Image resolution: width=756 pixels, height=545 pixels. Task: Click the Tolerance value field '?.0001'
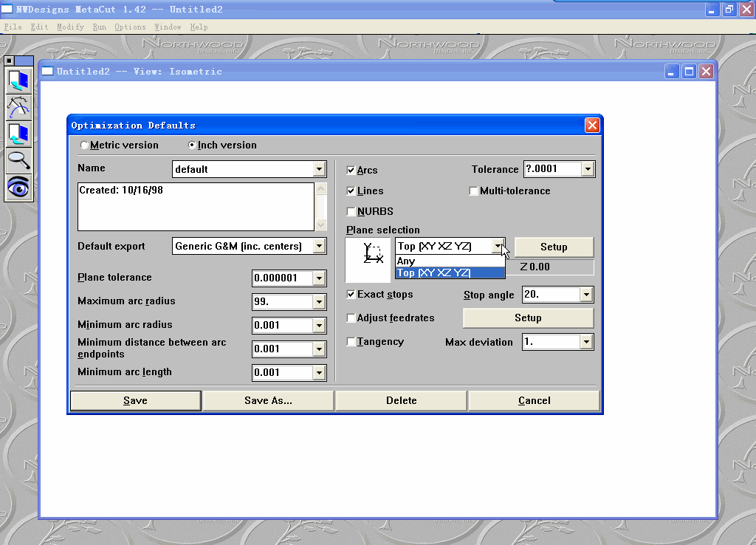tap(552, 169)
